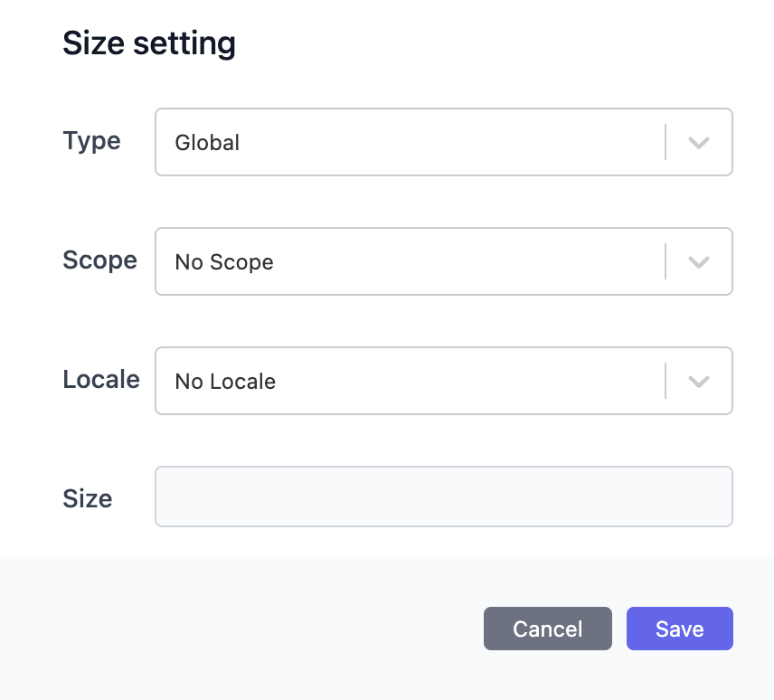Image resolution: width=774 pixels, height=700 pixels.
Task: Click the separator line in Type dropdown
Action: (665, 142)
